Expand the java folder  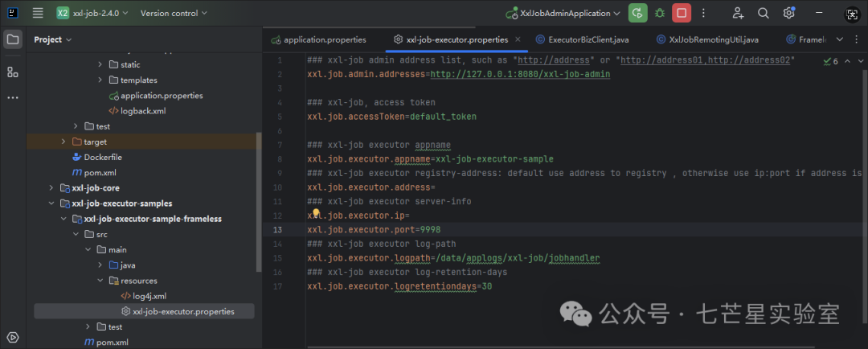pyautogui.click(x=100, y=265)
